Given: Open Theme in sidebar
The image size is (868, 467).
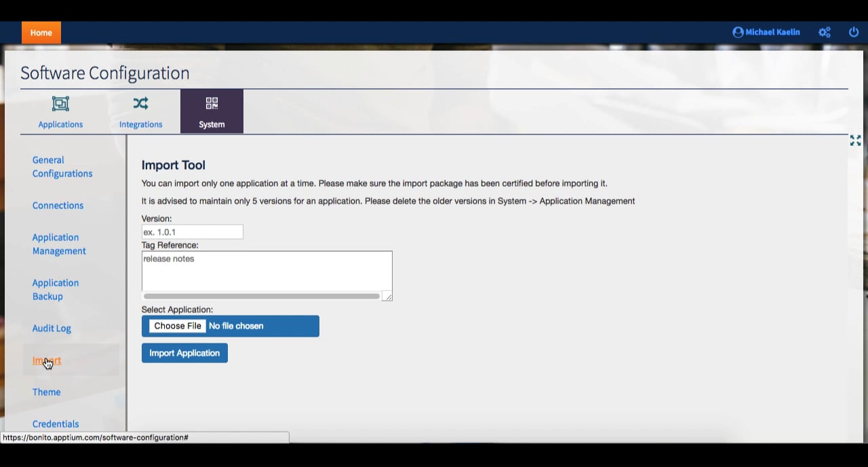Looking at the screenshot, I should click(46, 392).
